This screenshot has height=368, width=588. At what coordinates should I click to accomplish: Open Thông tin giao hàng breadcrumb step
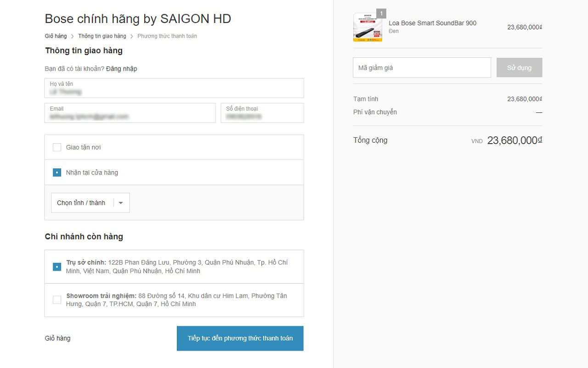click(102, 36)
